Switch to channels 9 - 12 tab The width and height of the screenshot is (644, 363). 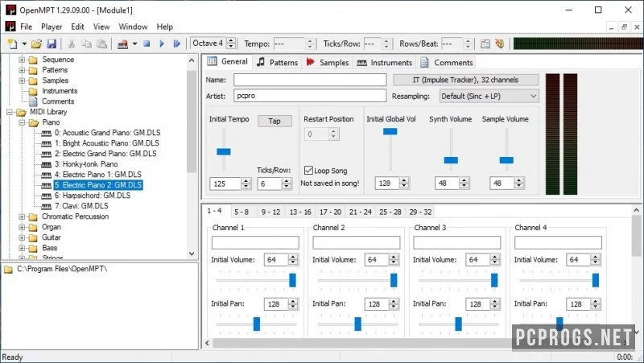point(270,212)
